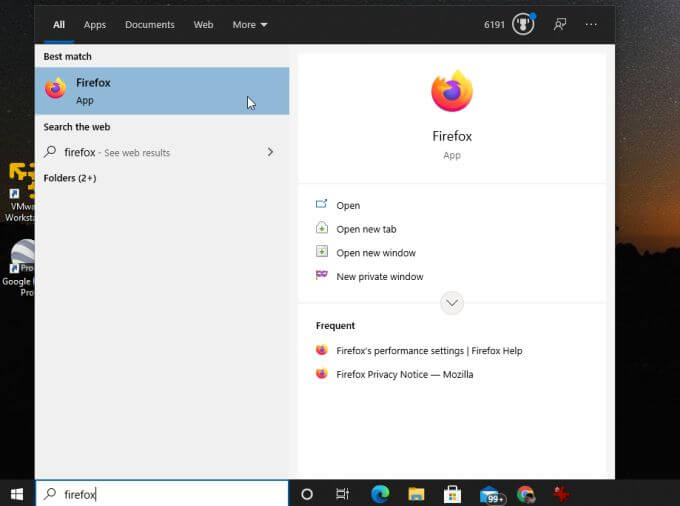Screen dimensions: 680x506
Task: Open Firefox's performance settings frequent page
Action: coord(429,351)
